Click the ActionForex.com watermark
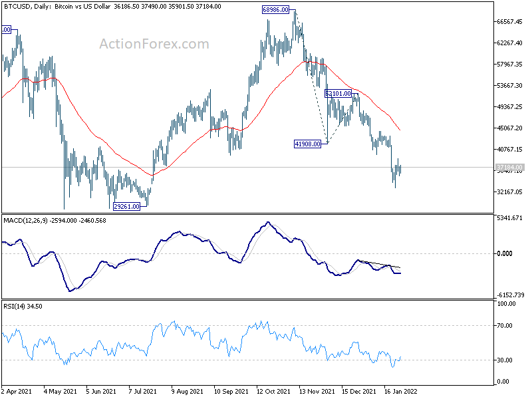Image resolution: width=532 pixels, height=399 pixels. 154,44
